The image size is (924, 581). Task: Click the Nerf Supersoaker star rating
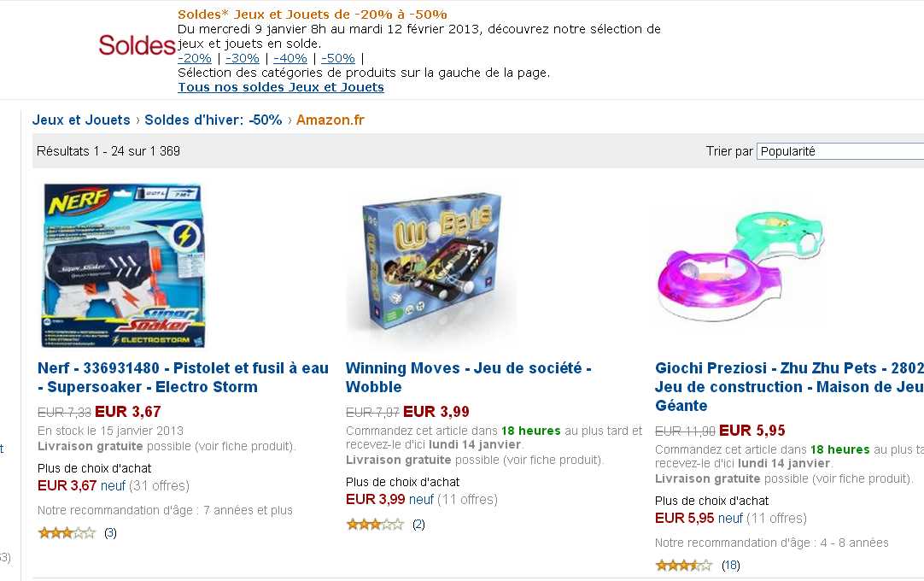(67, 533)
